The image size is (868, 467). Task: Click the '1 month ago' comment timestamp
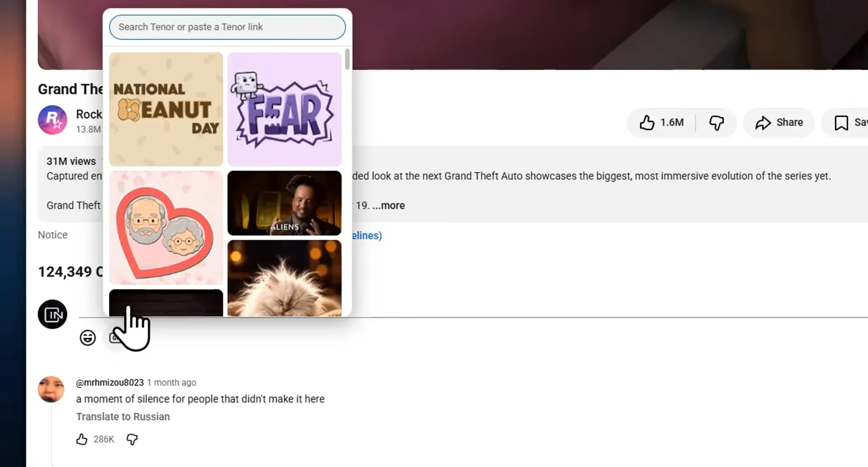pyautogui.click(x=172, y=382)
